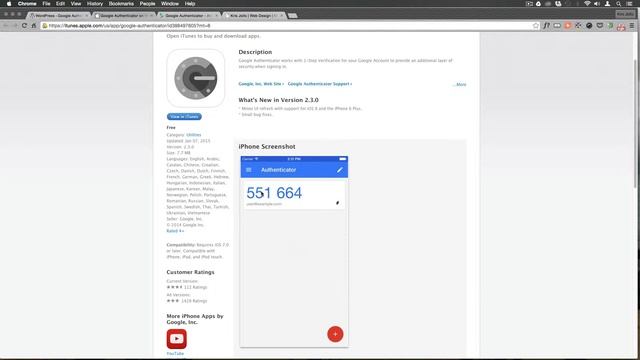Viewport: 640px width, 360px height.
Task: Open Notification Center in menu bar
Action: (629, 4)
